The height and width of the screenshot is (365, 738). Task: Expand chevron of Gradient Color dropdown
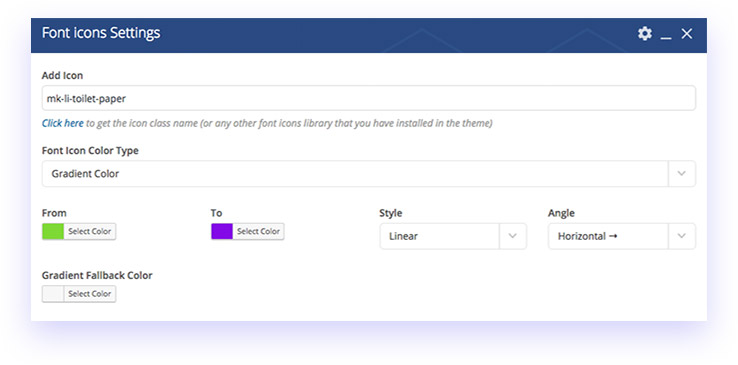[682, 174]
